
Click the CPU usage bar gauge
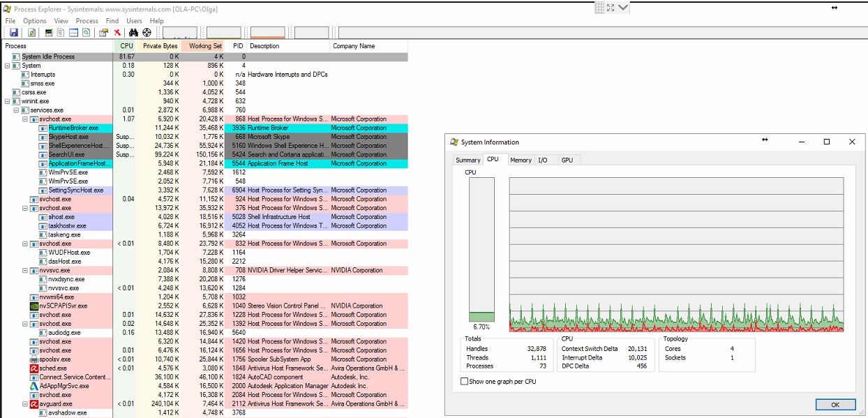pos(481,250)
